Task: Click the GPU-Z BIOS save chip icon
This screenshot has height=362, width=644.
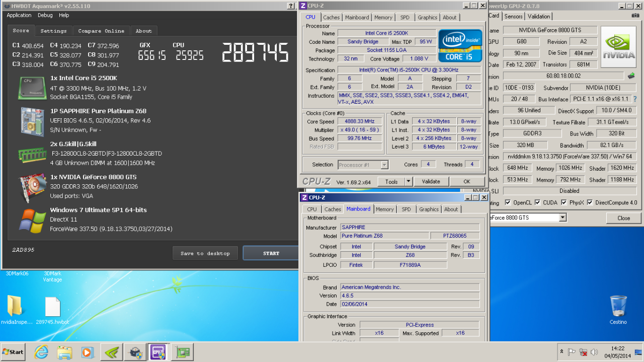Action: coord(631,76)
